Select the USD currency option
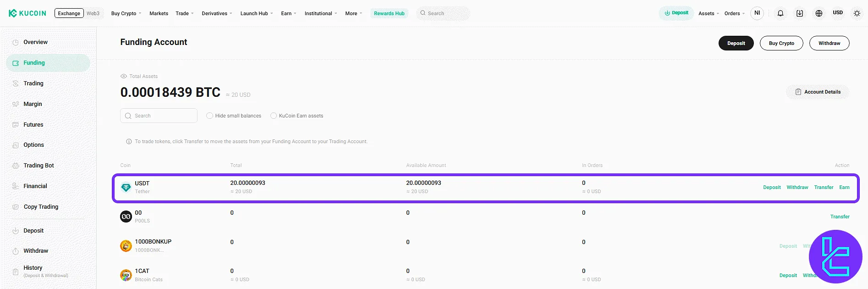This screenshot has height=289, width=868. (838, 13)
